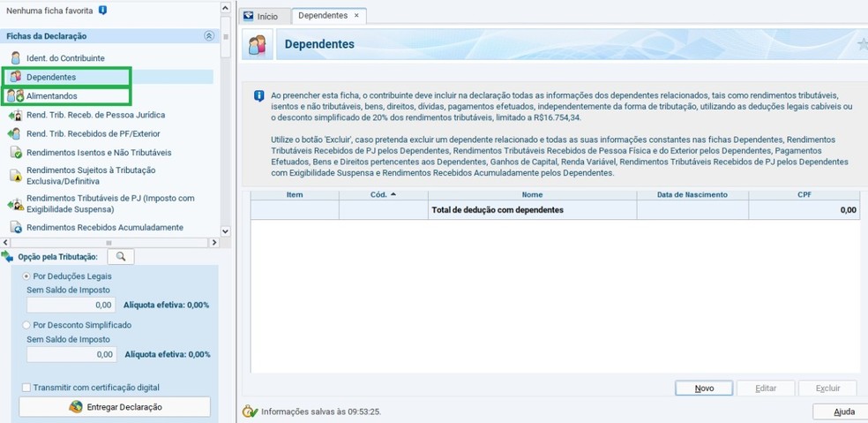
Task: Click the favorite star icon in Dependentes header
Action: tap(862, 44)
